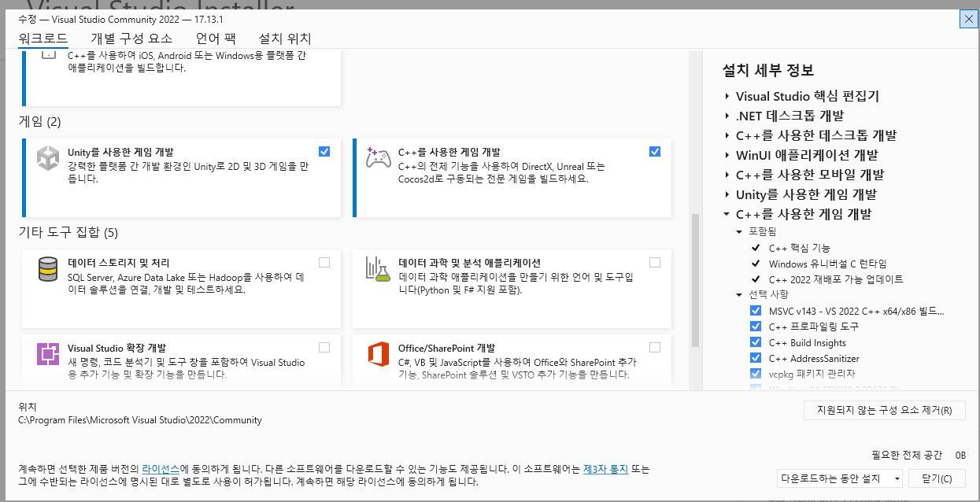
Task: Open the 다운로드하는 동안 설치 dropdown
Action: pyautogui.click(x=840, y=478)
